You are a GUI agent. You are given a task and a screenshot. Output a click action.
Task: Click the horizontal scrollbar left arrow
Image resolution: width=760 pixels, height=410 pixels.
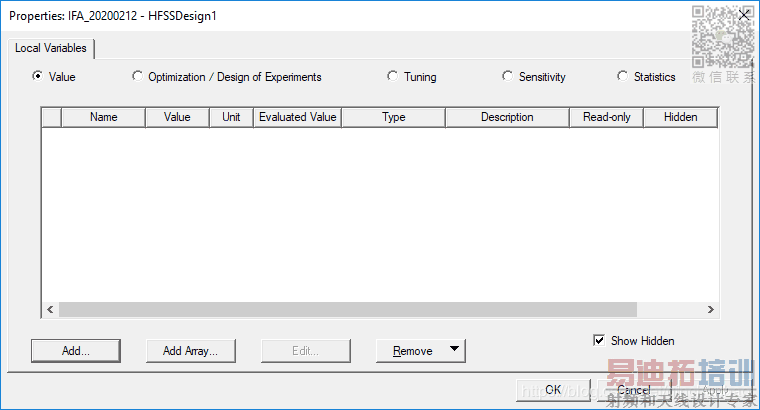(50, 309)
